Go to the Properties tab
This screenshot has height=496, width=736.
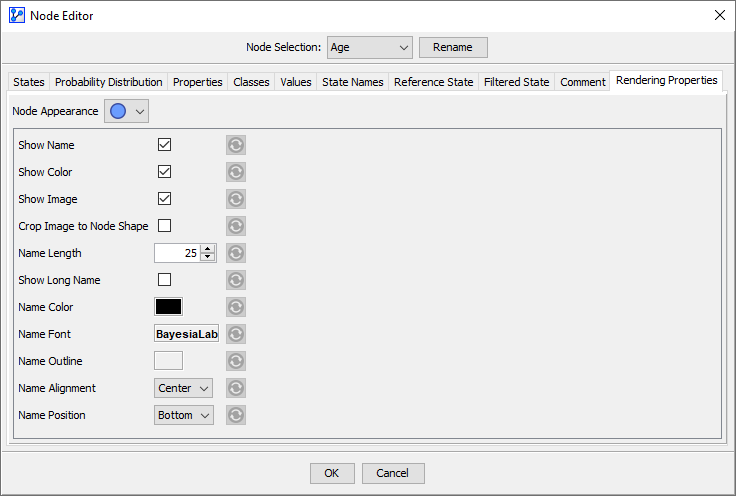point(198,82)
